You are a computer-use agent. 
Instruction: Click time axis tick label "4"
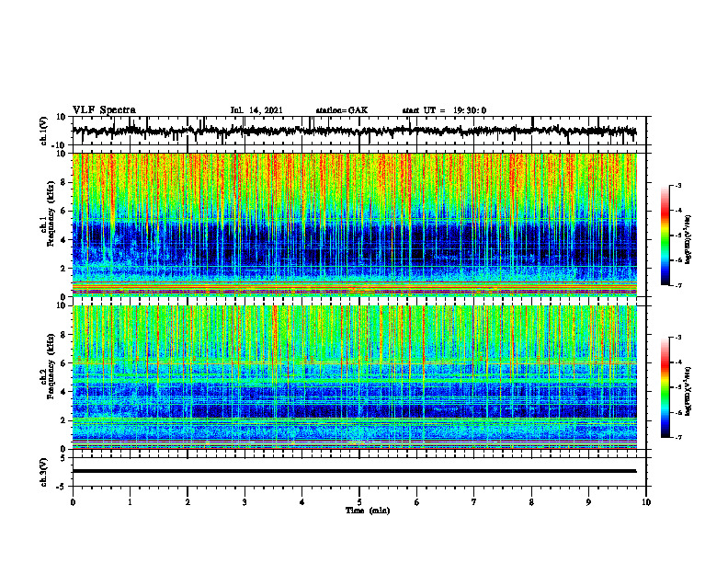302,502
